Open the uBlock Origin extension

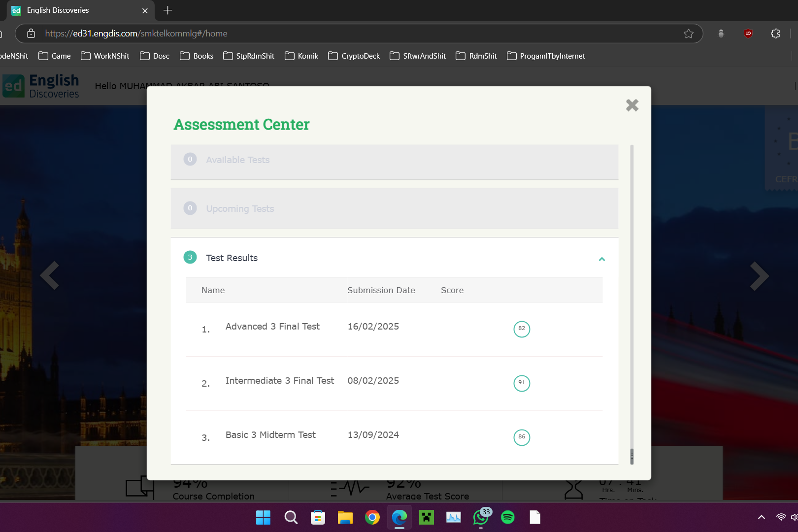[748, 33]
